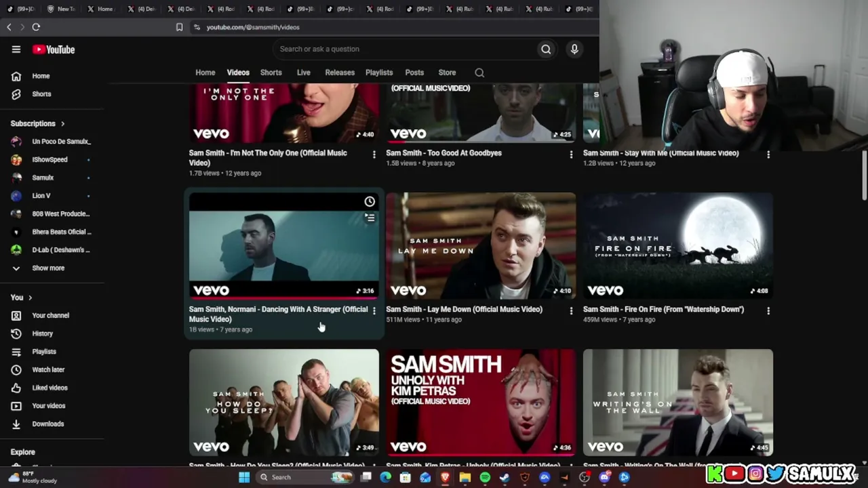Open Microsoft Edge from the taskbar
The width and height of the screenshot is (868, 488).
[386, 477]
